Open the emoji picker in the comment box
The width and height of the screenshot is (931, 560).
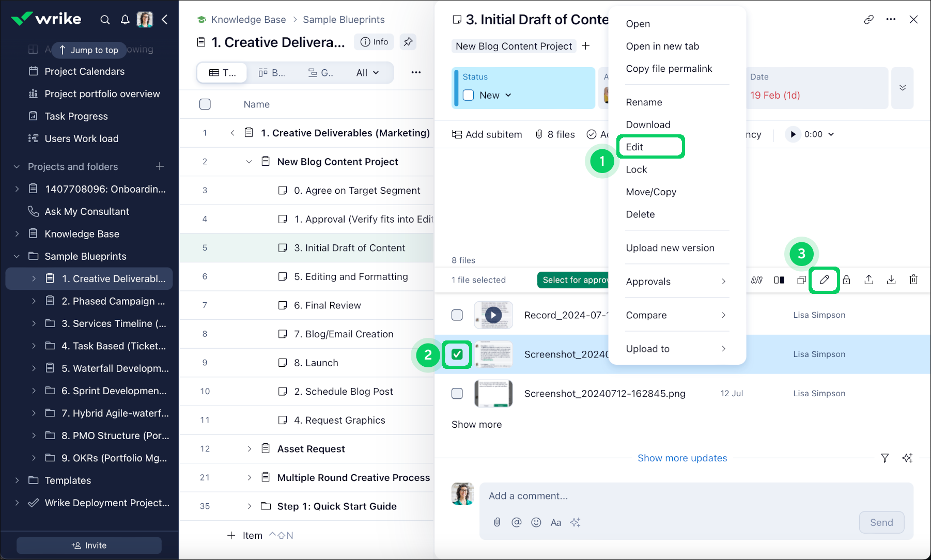[536, 522]
